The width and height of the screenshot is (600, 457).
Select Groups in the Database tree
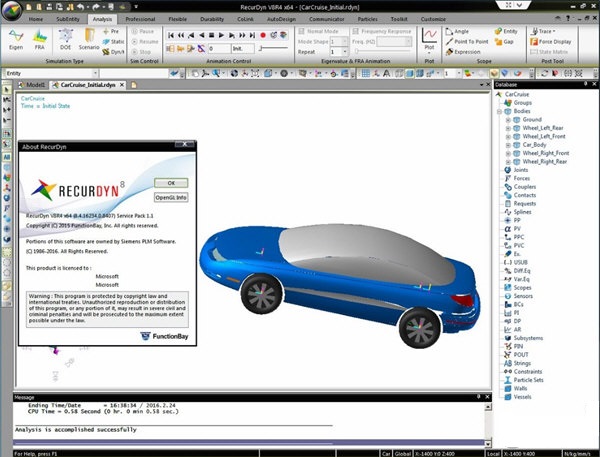point(523,103)
